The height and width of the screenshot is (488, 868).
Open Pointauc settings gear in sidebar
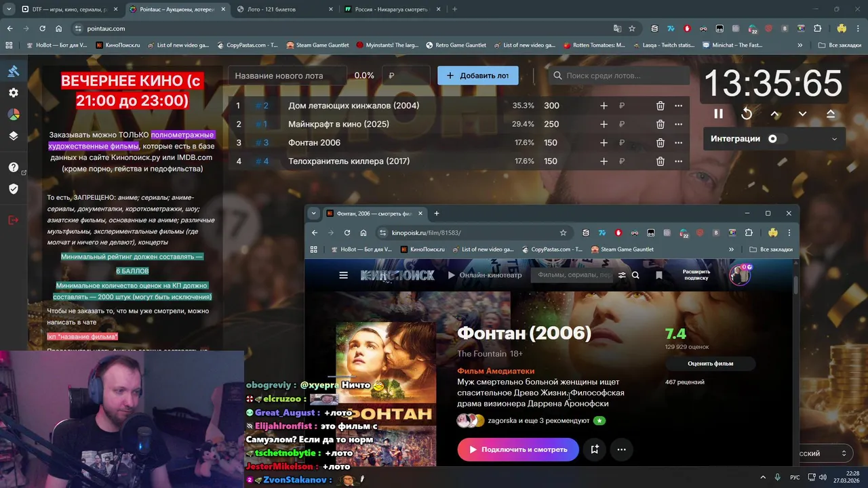click(x=14, y=93)
